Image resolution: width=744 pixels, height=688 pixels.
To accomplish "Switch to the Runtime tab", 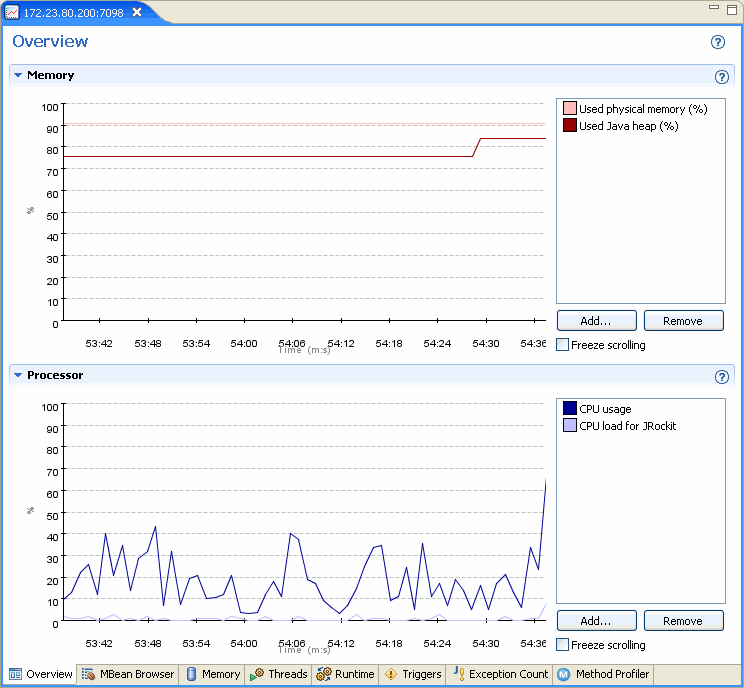I will [x=345, y=674].
